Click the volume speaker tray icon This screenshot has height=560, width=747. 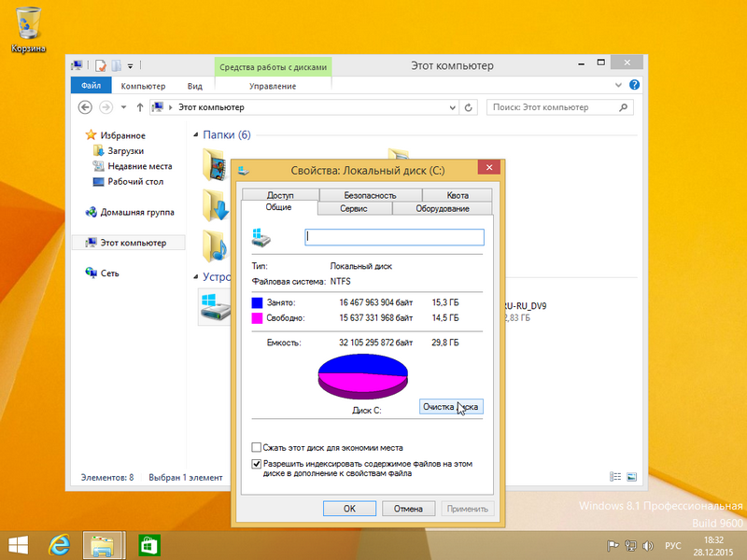coord(648,545)
